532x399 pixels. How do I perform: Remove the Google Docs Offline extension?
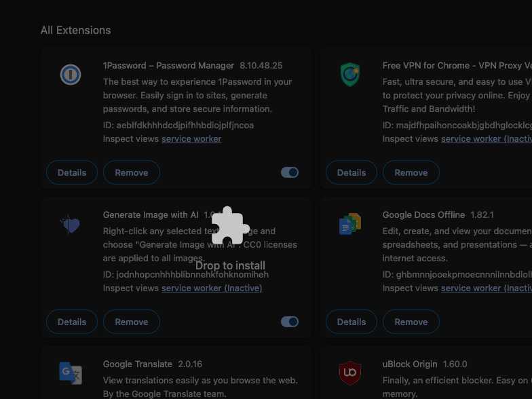tap(411, 322)
